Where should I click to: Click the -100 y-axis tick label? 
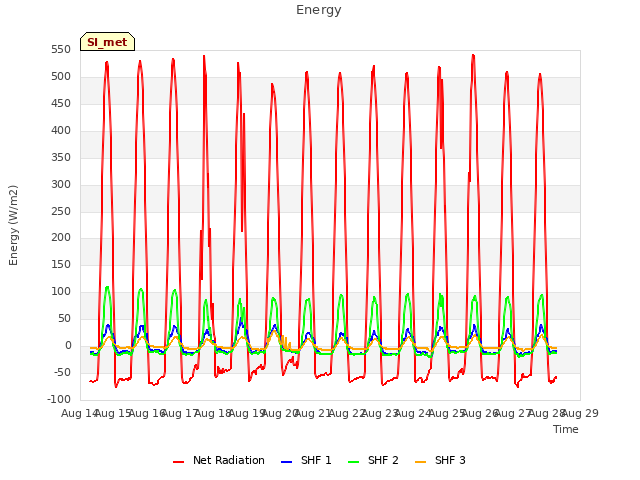59,399
